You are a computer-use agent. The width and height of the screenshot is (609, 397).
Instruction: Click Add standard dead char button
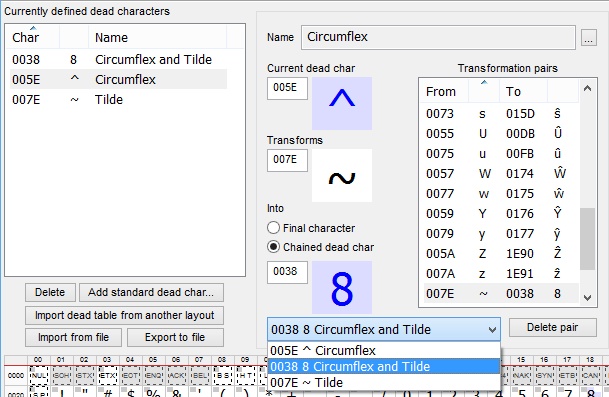click(x=151, y=292)
